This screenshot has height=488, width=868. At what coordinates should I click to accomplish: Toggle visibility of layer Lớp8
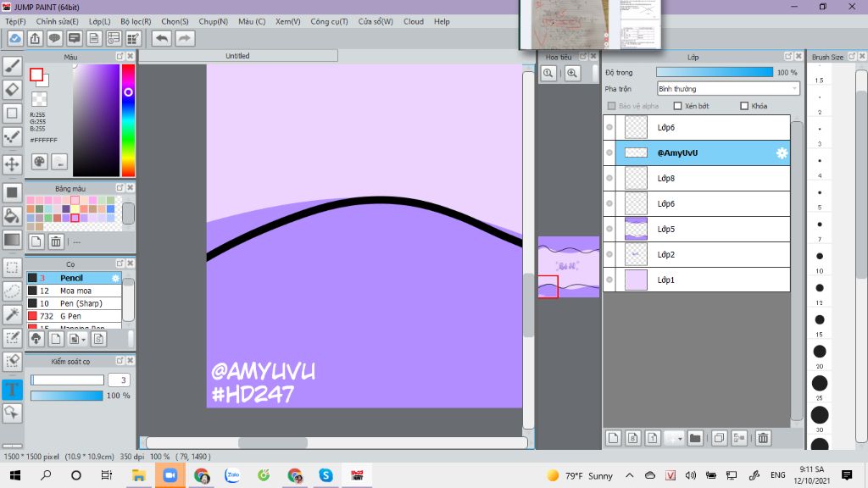(609, 178)
